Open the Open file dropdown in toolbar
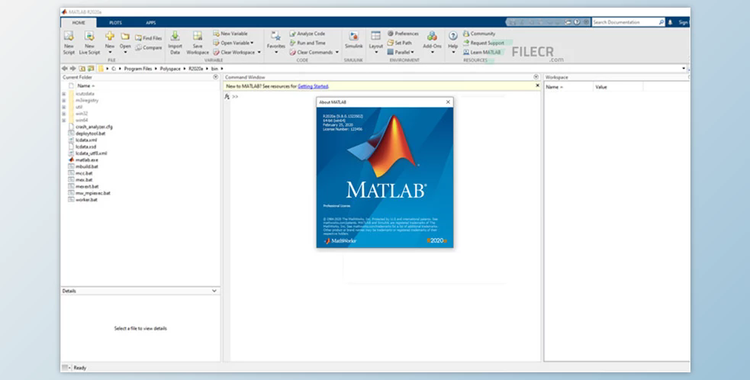750x380 pixels. click(x=125, y=42)
